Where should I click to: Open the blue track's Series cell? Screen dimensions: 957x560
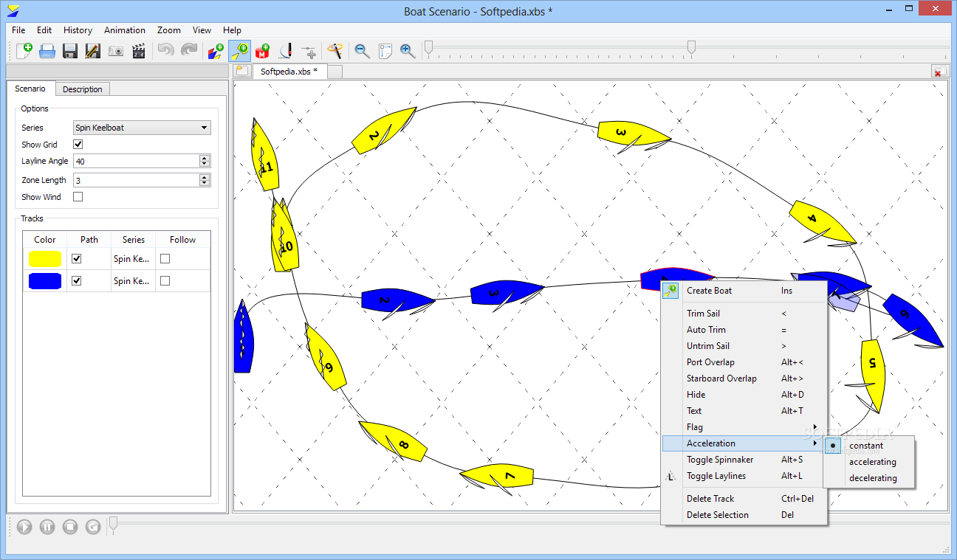click(x=133, y=281)
